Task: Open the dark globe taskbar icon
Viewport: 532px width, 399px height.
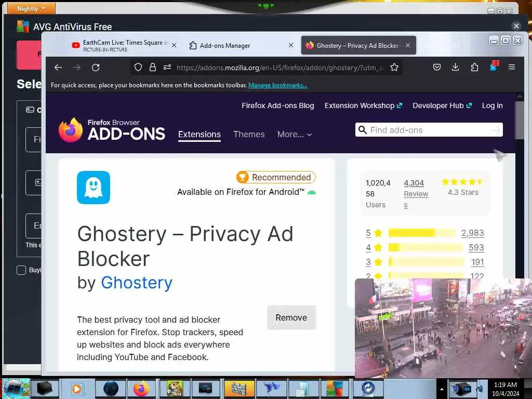Action: coord(111,389)
